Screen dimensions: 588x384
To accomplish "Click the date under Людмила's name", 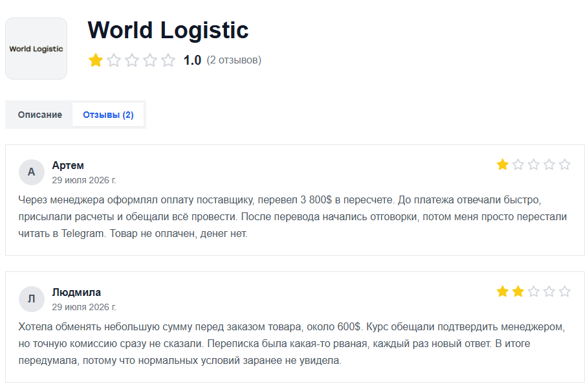I will click(84, 307).
